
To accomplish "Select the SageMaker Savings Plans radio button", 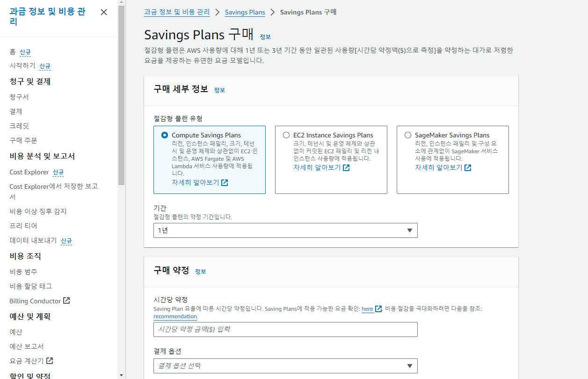I will 407,135.
